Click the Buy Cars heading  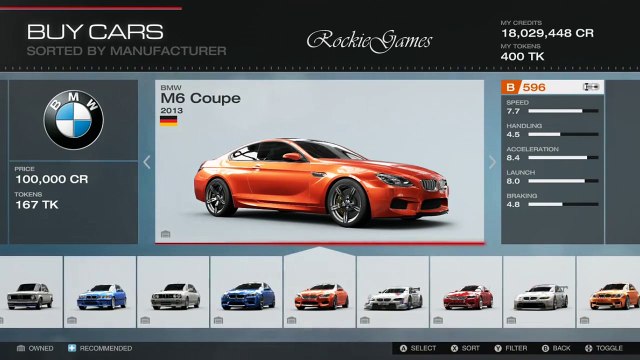pyautogui.click(x=95, y=32)
